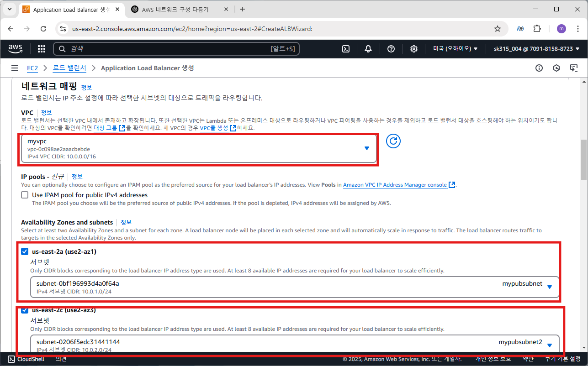View site information icon in address bar
The image size is (588, 366).
[63, 29]
